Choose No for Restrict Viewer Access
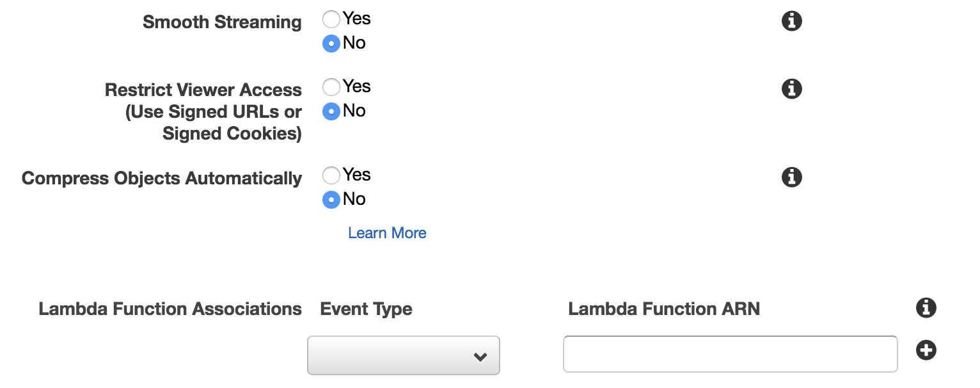 coord(331,111)
